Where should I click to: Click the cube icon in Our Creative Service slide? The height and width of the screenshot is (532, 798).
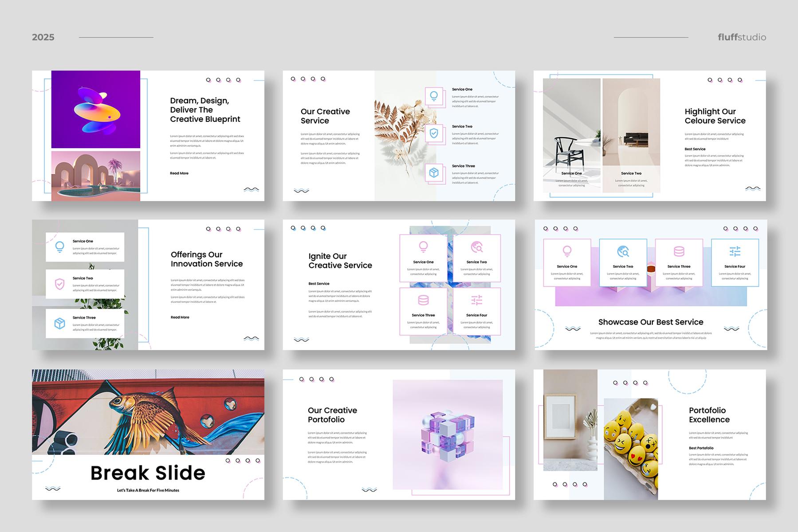434,172
